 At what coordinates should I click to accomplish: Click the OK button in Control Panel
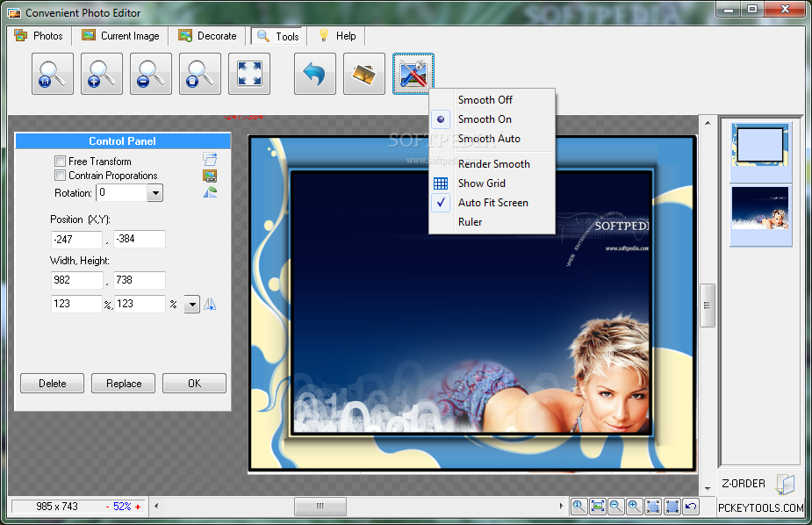[x=194, y=383]
